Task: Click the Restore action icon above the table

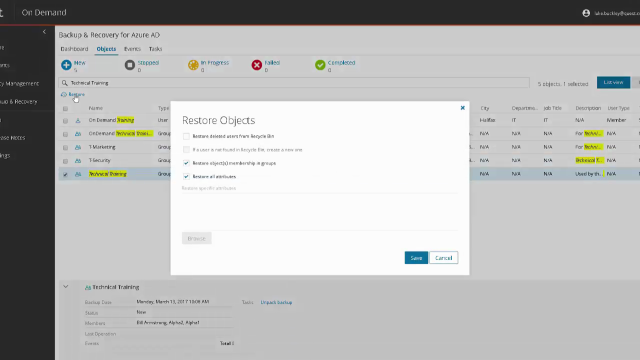Action: pyautogui.click(x=64, y=94)
